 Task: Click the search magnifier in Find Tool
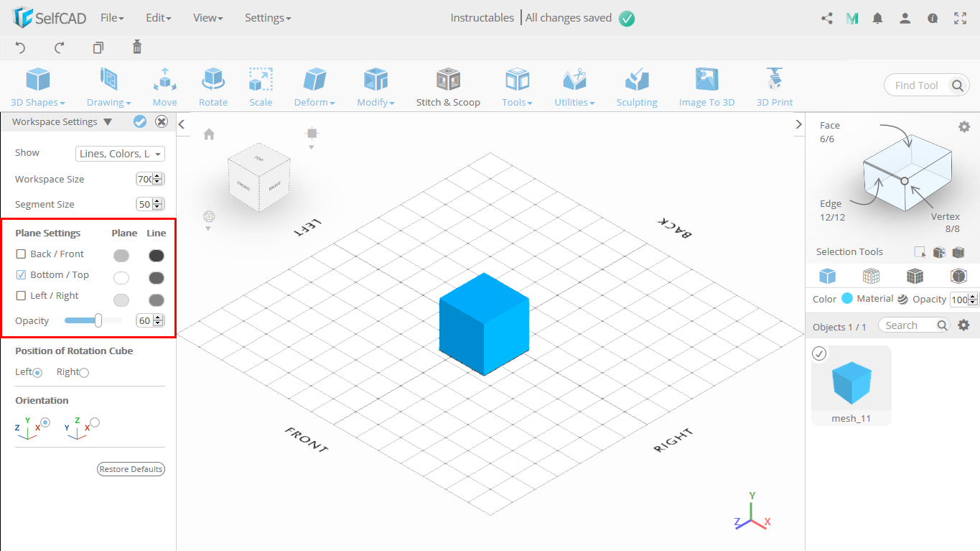tap(958, 85)
